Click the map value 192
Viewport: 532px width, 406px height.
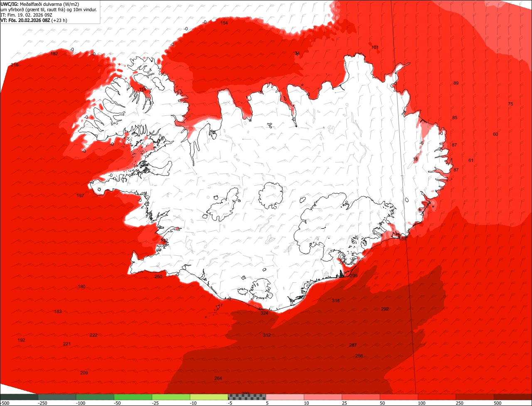[21, 340]
